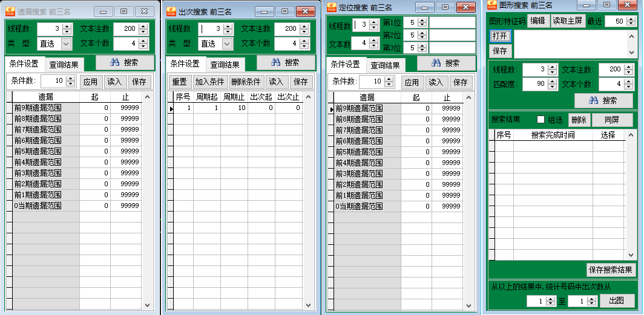This screenshot has height=315, width=644.
Task: Click 读取主屏 button in 图形搜索
Action: coord(567,21)
